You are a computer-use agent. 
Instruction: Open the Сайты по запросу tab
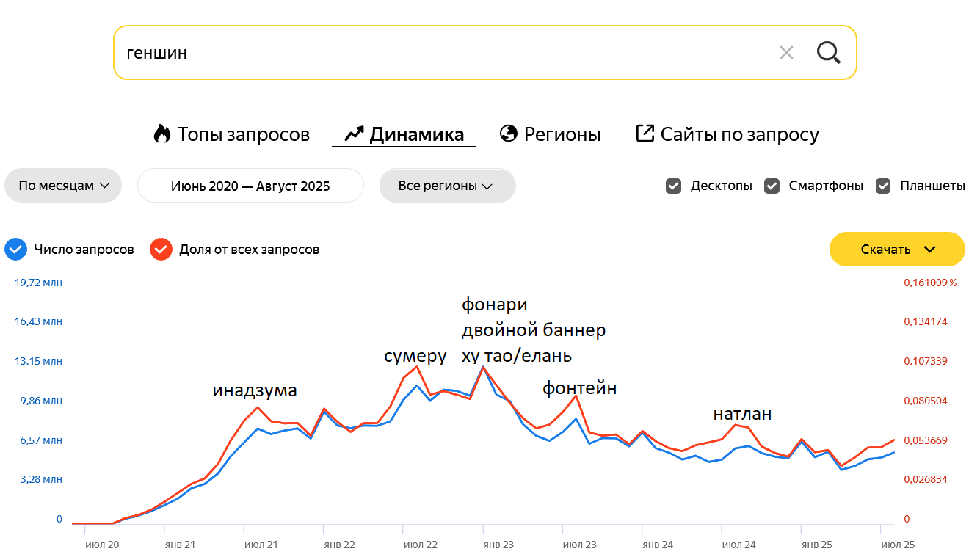[739, 134]
